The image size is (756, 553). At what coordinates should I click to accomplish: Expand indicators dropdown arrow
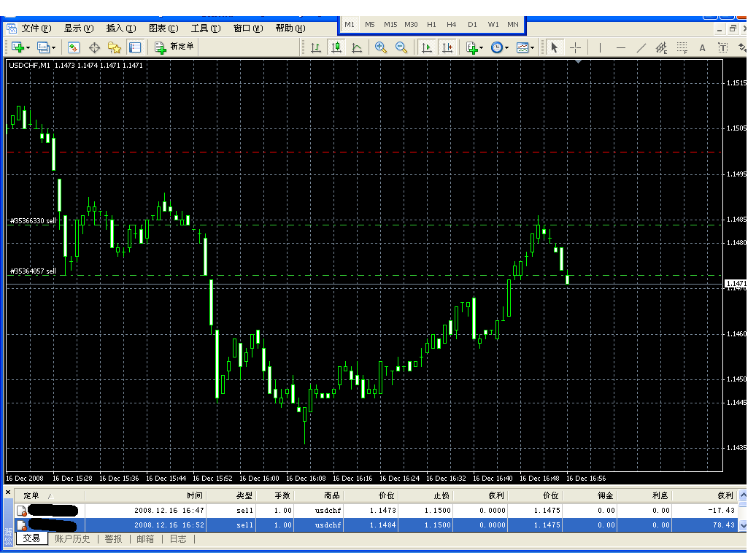[x=481, y=47]
